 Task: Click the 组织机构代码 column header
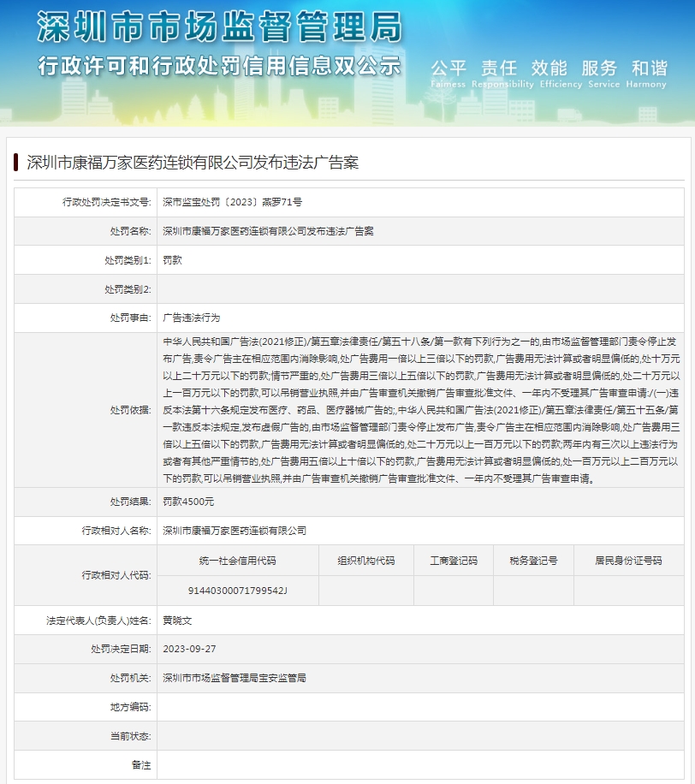click(x=366, y=561)
